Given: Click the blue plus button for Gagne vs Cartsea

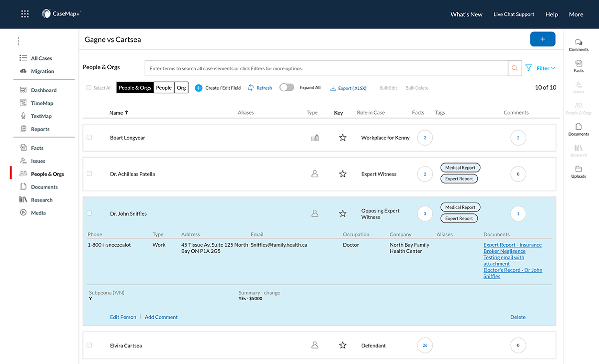Looking at the screenshot, I should point(543,38).
